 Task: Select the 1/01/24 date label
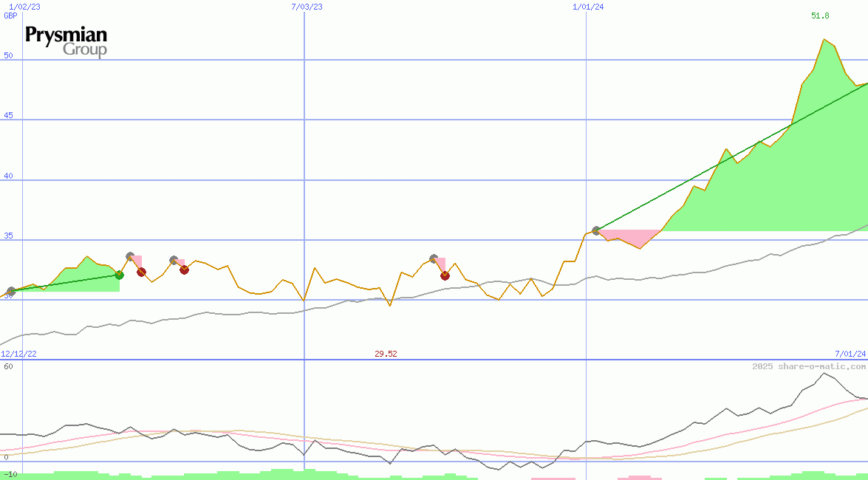588,7
